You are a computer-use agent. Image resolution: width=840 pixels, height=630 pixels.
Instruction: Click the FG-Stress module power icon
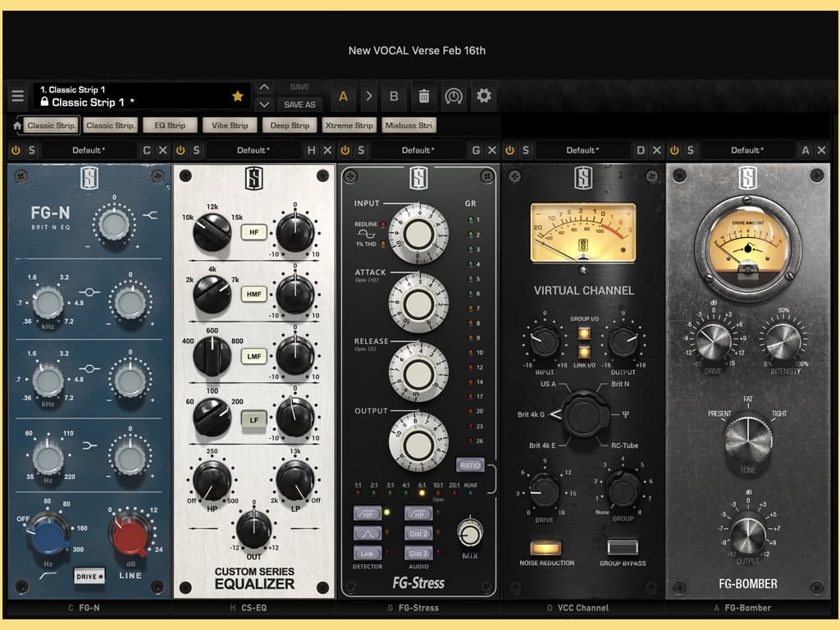(345, 151)
